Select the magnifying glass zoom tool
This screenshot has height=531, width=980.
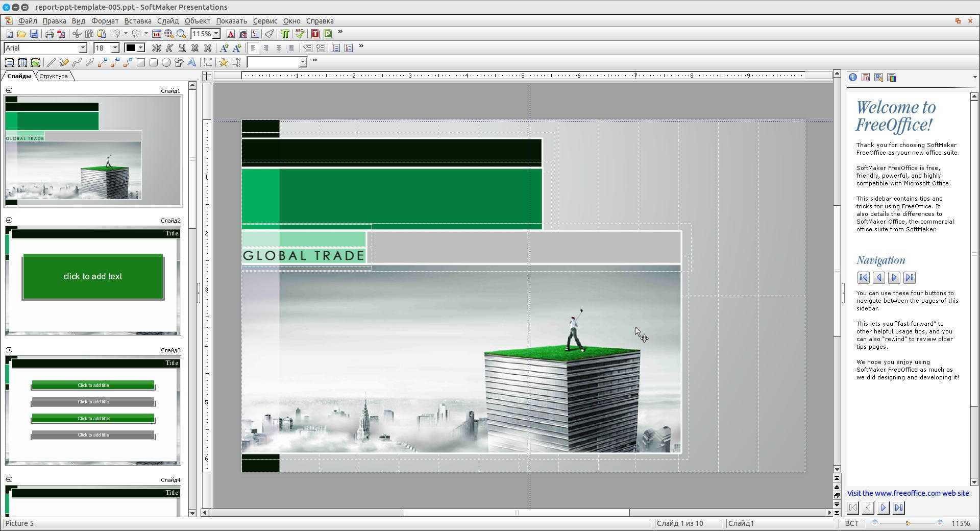(181, 34)
